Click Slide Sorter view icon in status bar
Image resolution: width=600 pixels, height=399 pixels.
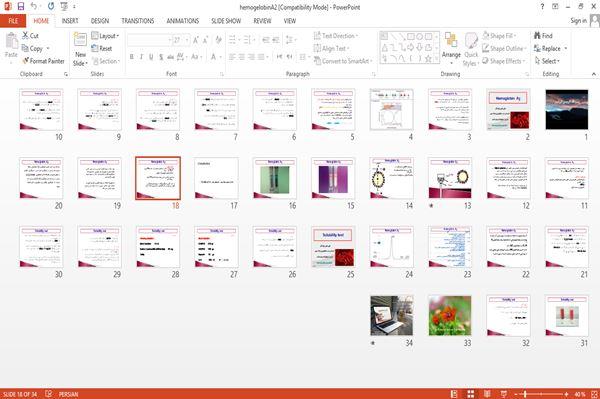[x=471, y=394]
